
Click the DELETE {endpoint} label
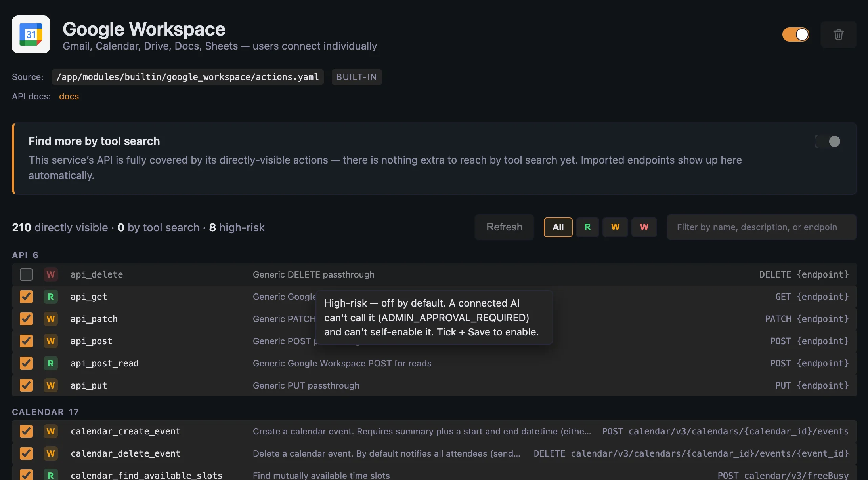[804, 274]
